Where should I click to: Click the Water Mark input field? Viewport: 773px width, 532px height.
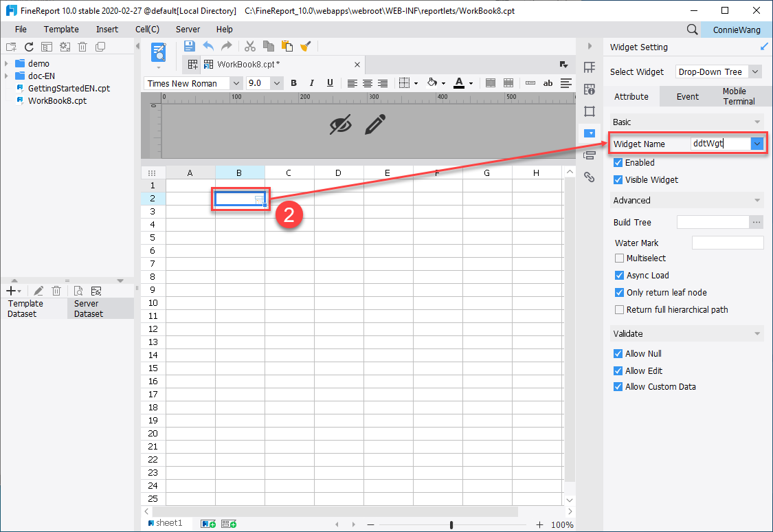click(728, 242)
